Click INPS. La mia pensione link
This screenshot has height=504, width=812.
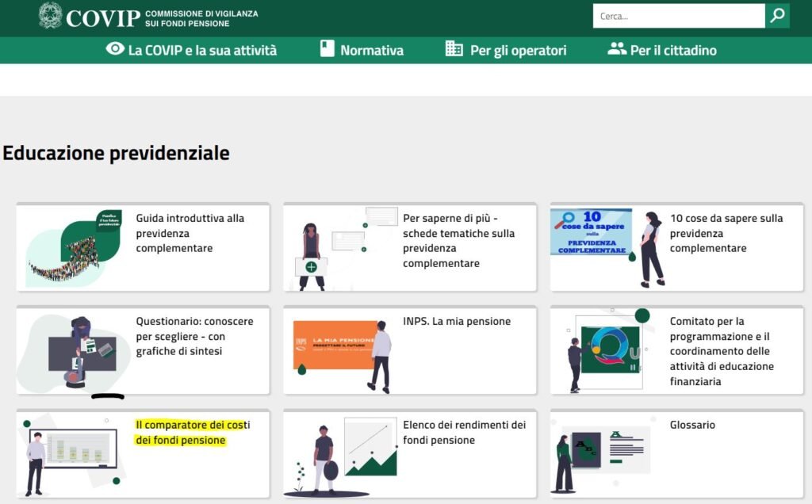pos(456,322)
